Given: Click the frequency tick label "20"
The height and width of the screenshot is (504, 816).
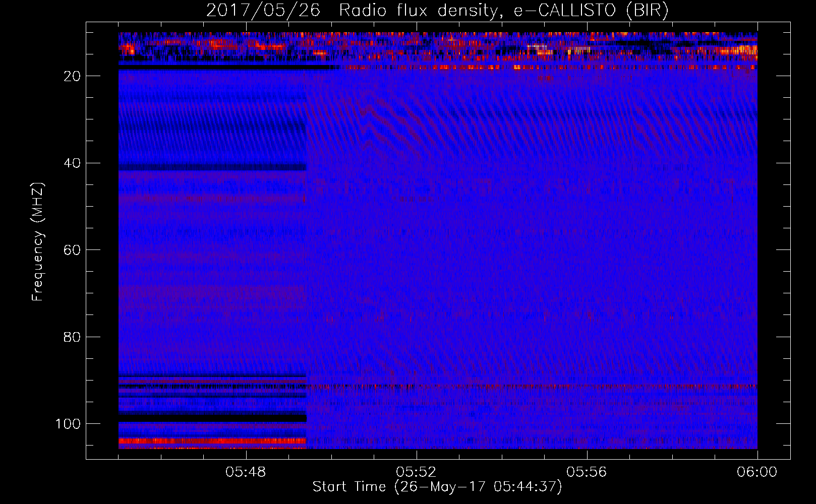Looking at the screenshot, I should coord(72,76).
